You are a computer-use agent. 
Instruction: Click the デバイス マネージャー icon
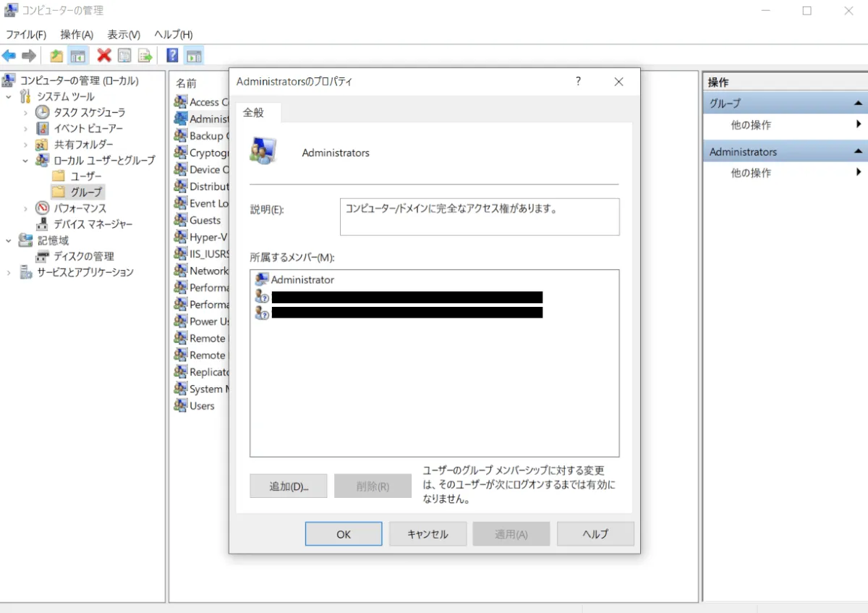click(x=43, y=224)
